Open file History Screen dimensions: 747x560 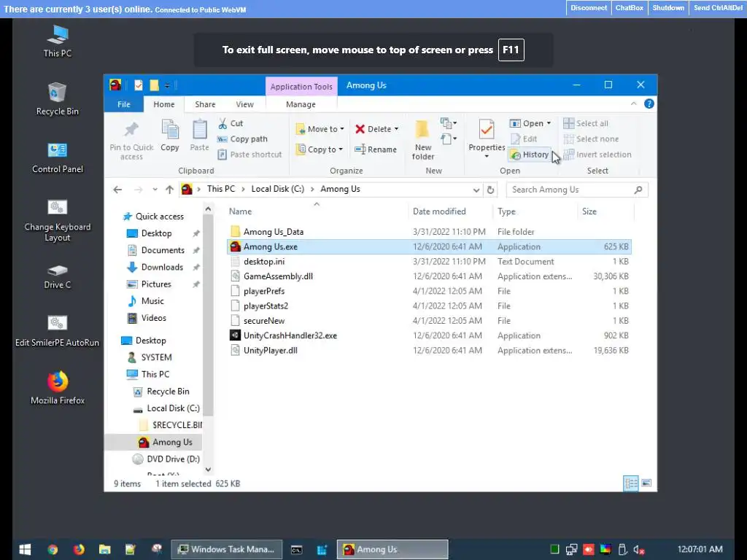tap(530, 155)
